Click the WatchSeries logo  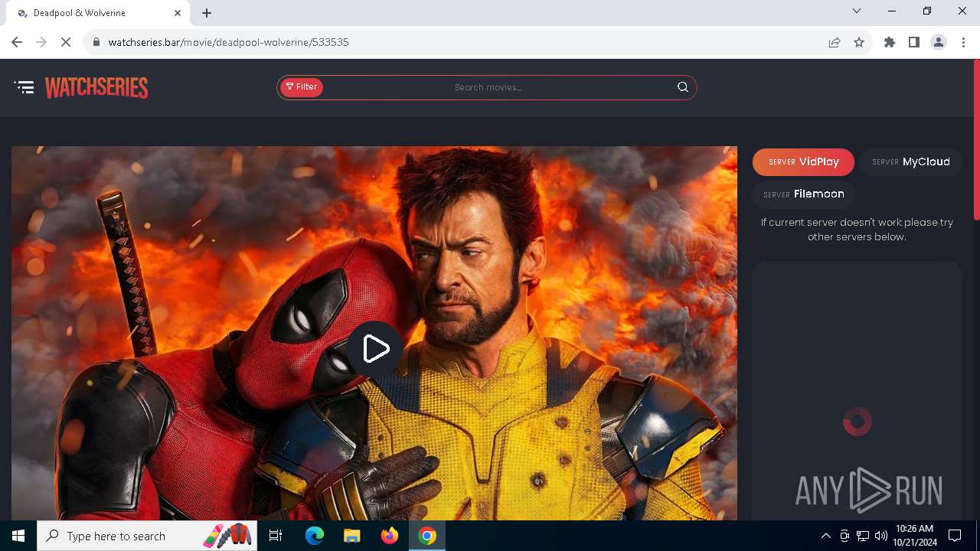96,88
